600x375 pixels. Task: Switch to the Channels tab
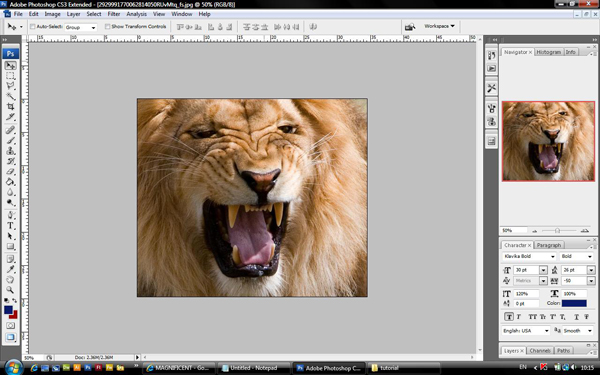pos(540,351)
